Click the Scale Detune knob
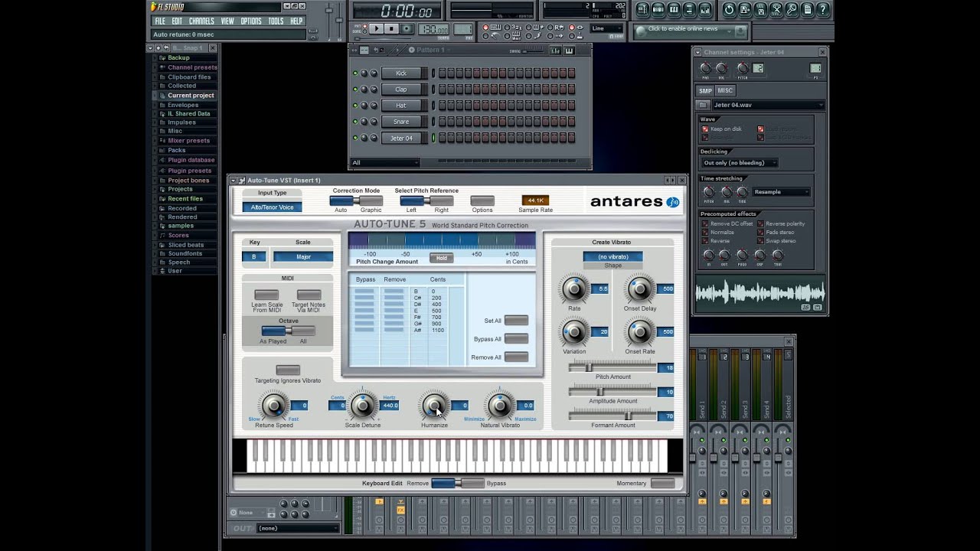 363,406
